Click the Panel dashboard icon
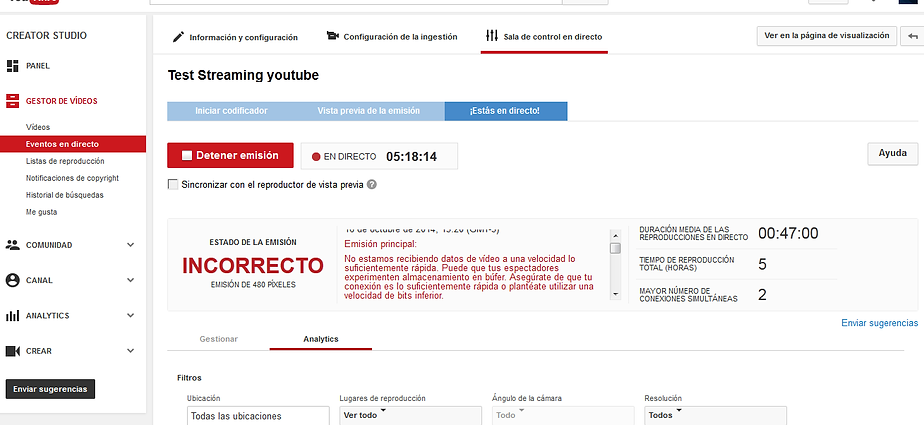Screen dimensions: 924x425 coord(12,66)
